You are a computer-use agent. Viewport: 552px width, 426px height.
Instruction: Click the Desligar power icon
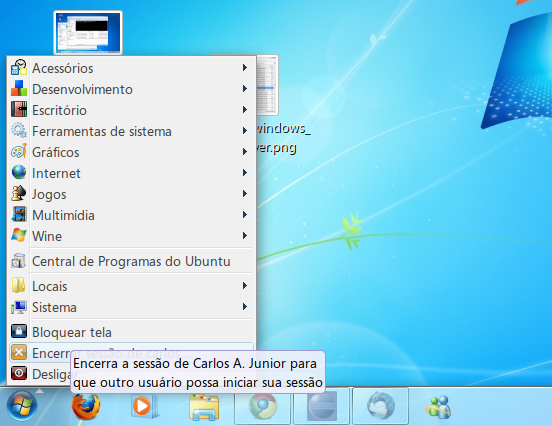19,373
